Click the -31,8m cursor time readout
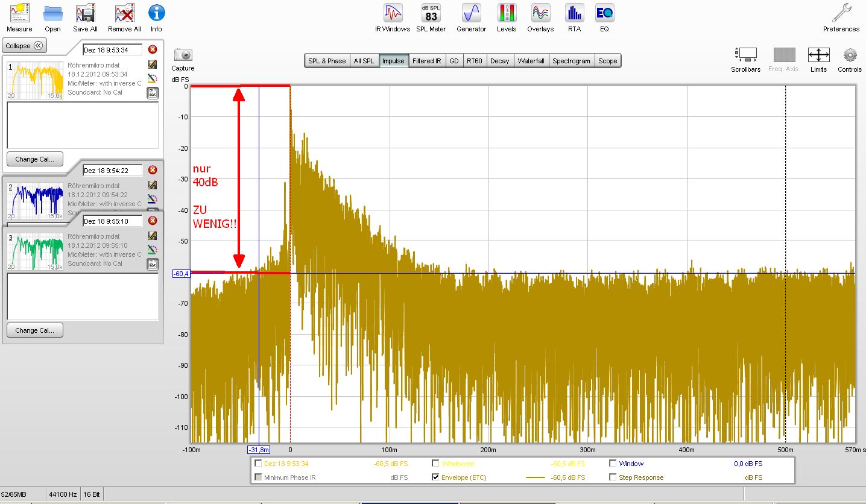 (x=259, y=450)
